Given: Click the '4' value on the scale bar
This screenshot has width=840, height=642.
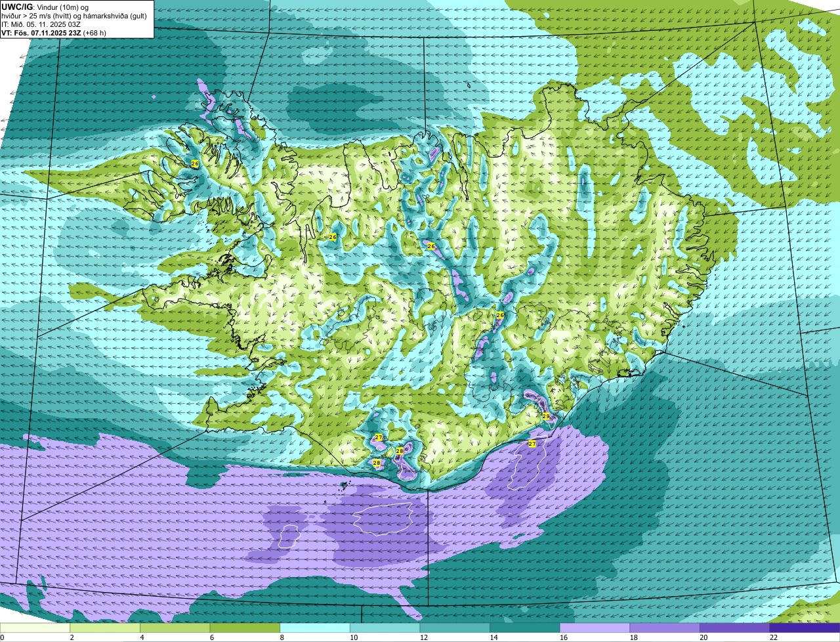Looking at the screenshot, I should (142, 637).
